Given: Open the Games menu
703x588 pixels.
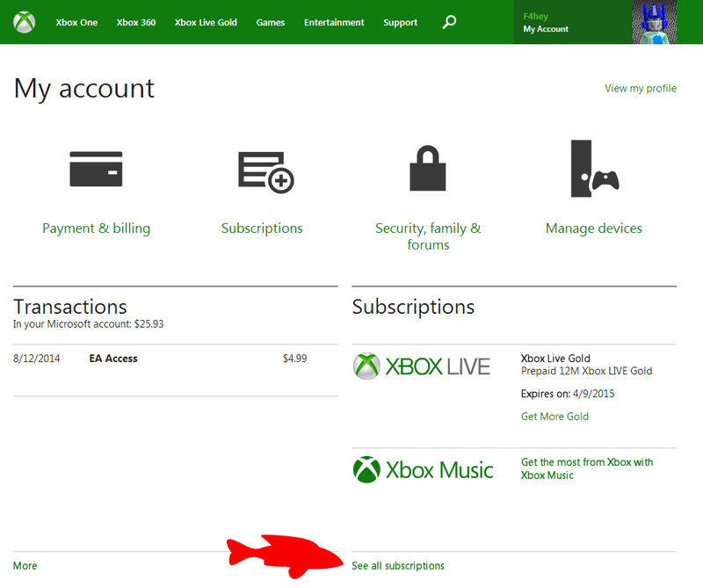Looking at the screenshot, I should point(271,23).
